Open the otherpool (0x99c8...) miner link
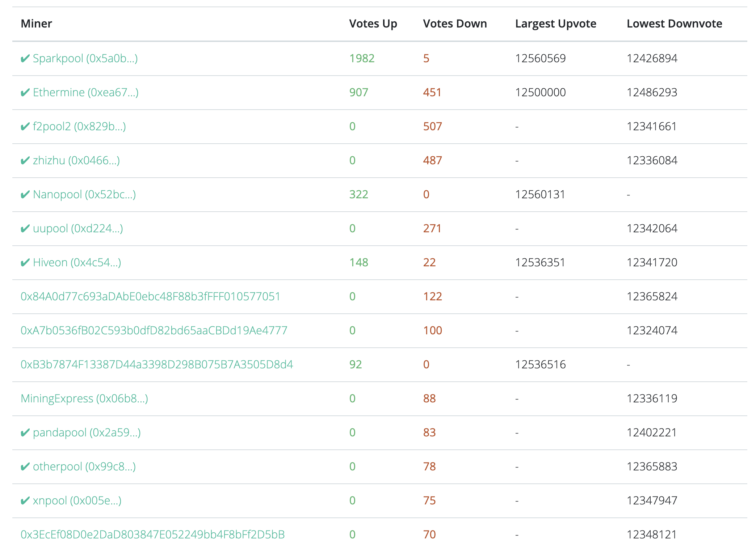 (84, 466)
